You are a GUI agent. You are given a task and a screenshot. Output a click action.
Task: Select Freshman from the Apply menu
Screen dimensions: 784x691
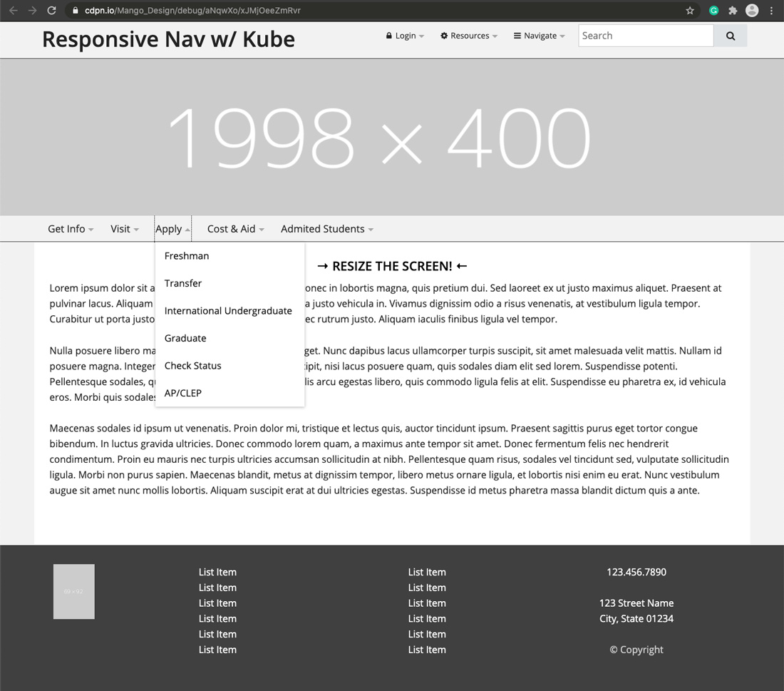[187, 256]
